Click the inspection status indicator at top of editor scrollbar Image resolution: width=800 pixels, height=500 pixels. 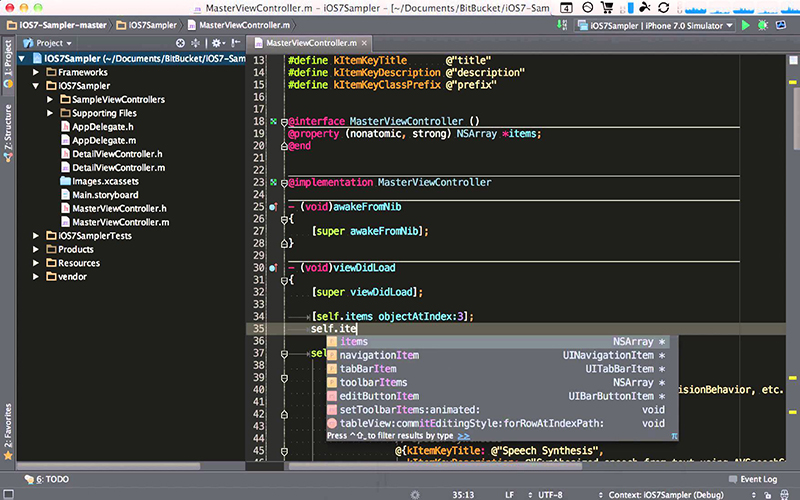pos(793,60)
